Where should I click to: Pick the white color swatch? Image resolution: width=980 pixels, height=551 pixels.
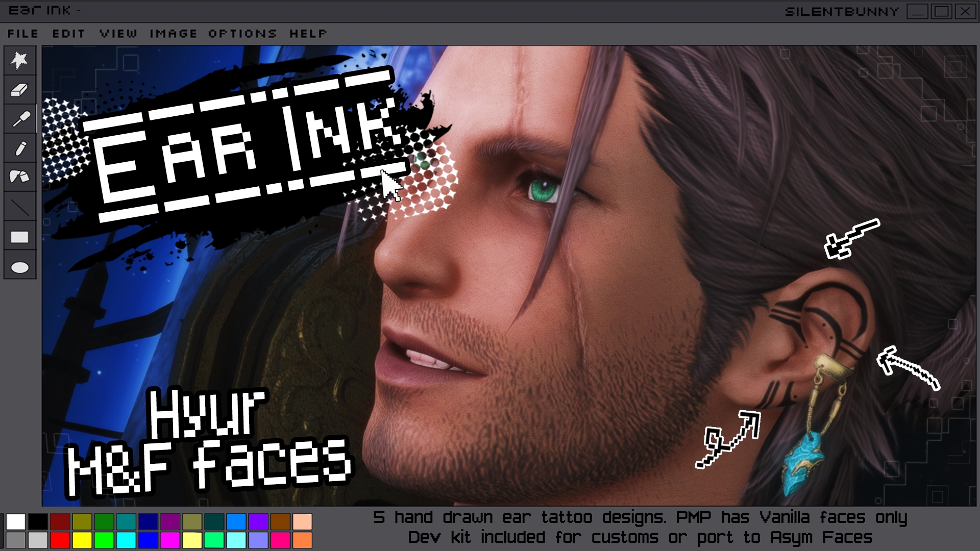click(16, 522)
